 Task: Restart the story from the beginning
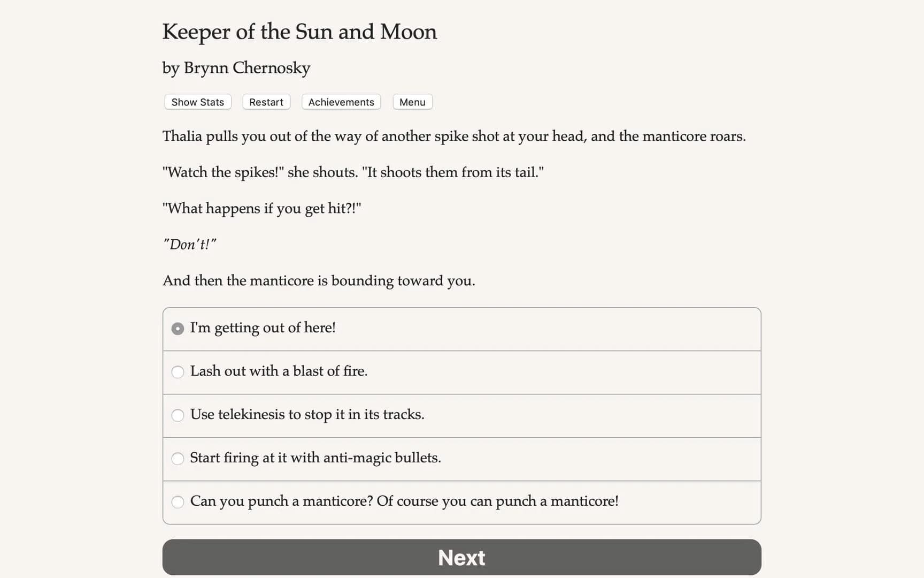pyautogui.click(x=266, y=102)
